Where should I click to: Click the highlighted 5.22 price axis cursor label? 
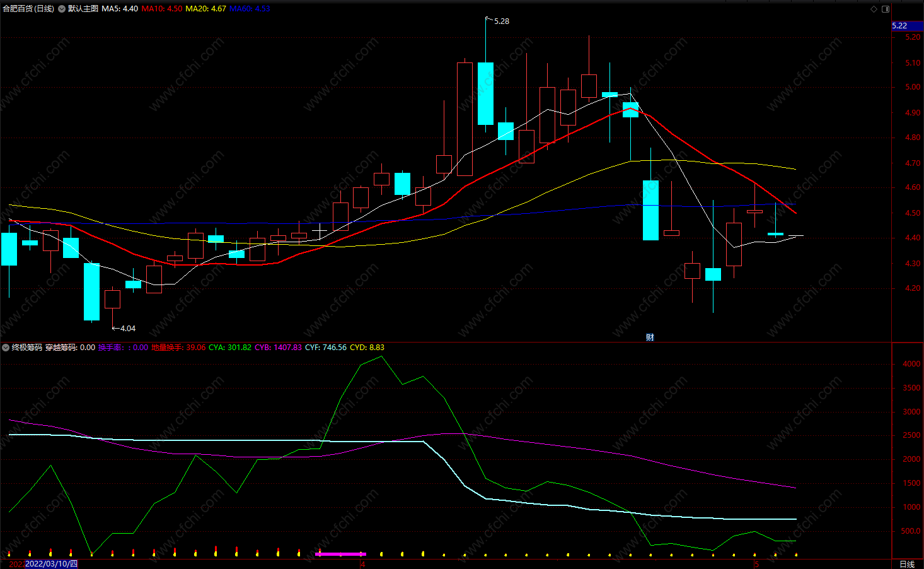coord(908,26)
